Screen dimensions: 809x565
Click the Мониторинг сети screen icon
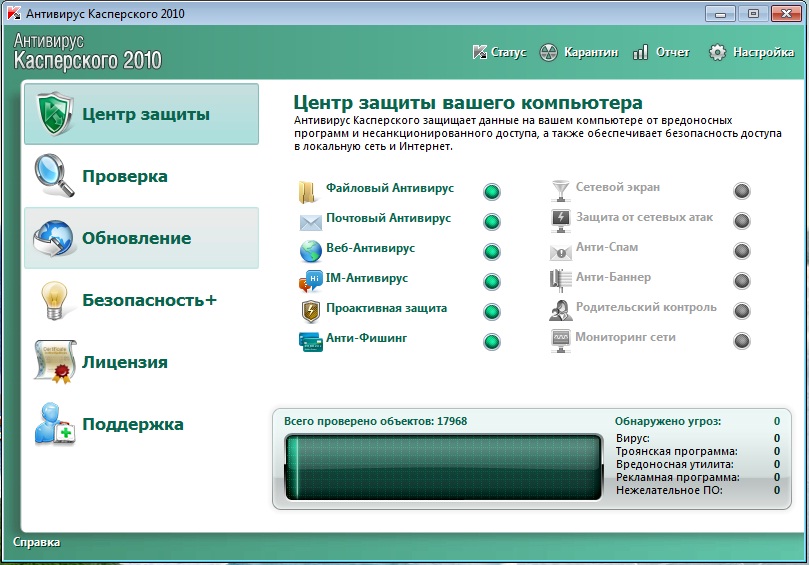coord(561,341)
